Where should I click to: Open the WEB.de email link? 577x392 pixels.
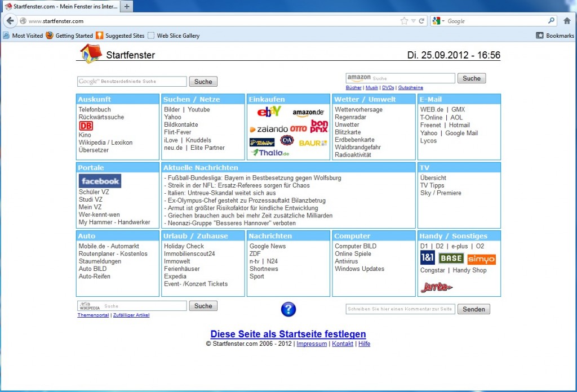[432, 110]
